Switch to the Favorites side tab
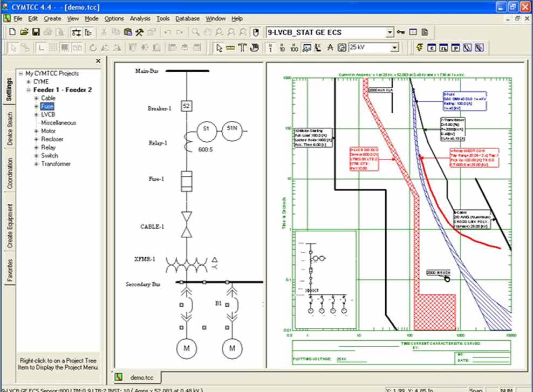The height and width of the screenshot is (392, 533). [x=9, y=270]
